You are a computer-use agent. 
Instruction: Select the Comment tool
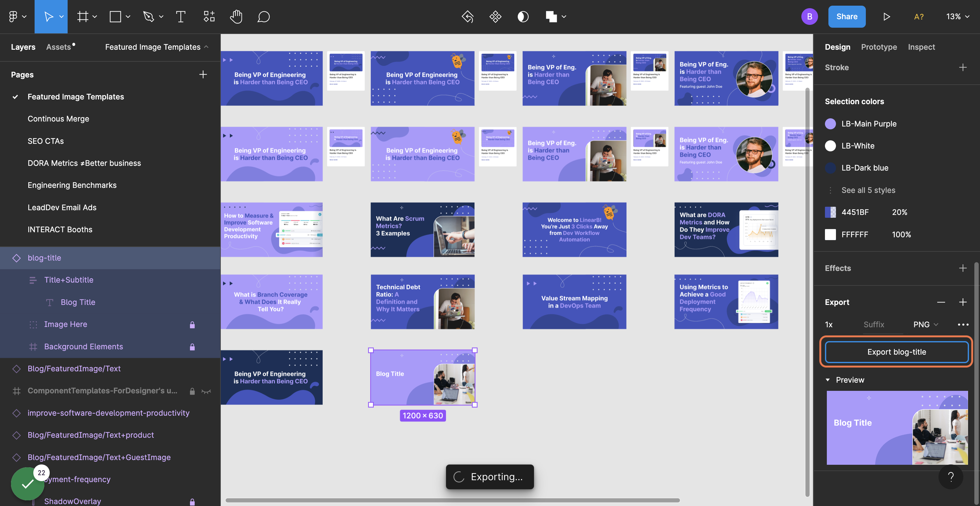click(264, 16)
